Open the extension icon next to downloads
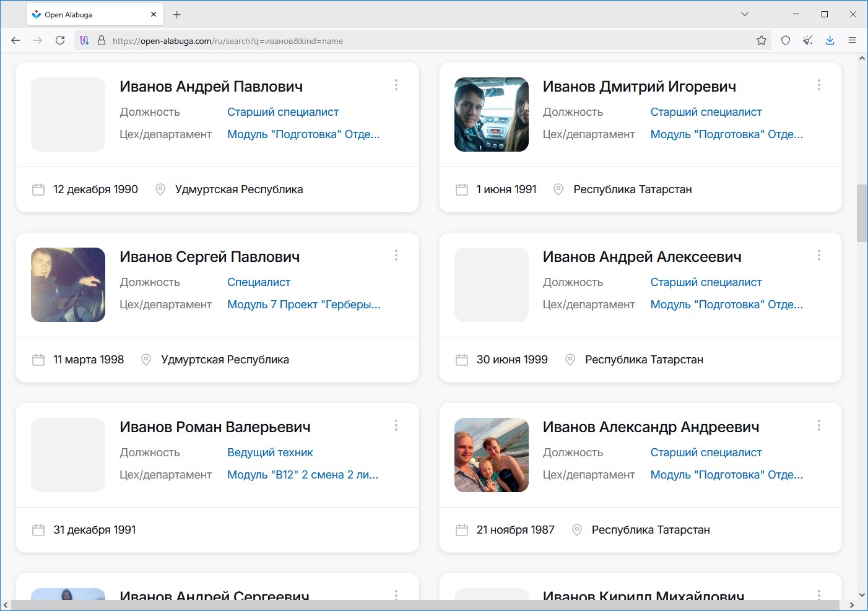Screen dimensions: 868x611 (808, 40)
